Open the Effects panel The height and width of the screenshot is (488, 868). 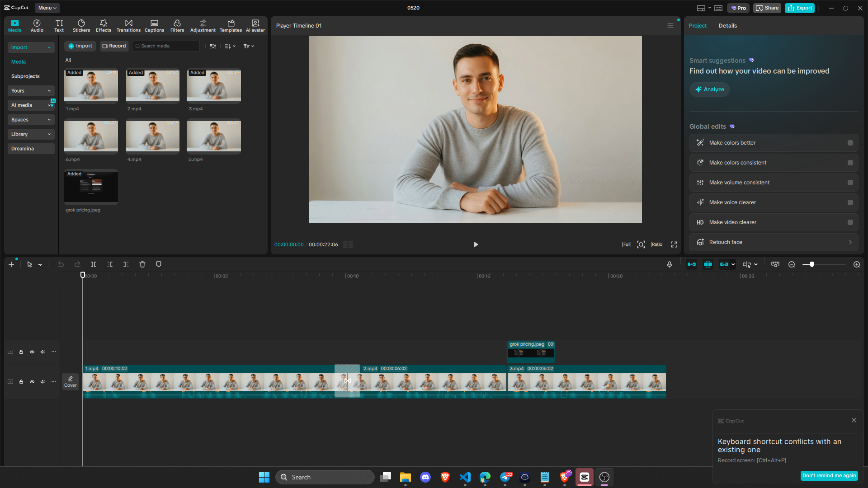104,26
